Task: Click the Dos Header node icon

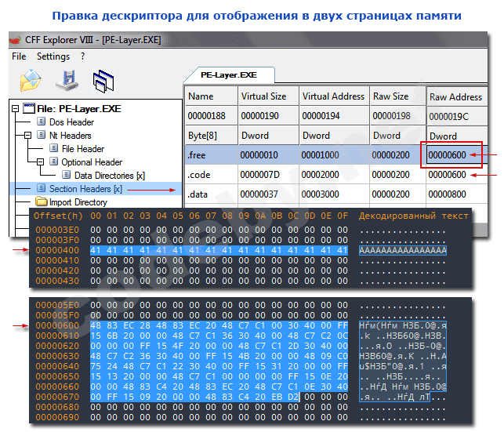Action: tap(41, 122)
